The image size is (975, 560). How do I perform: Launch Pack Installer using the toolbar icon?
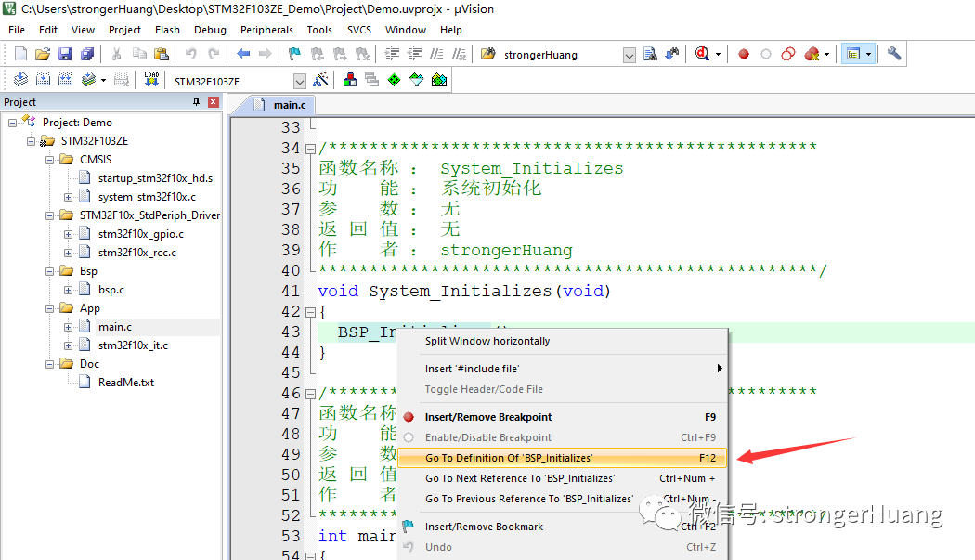tap(439, 80)
